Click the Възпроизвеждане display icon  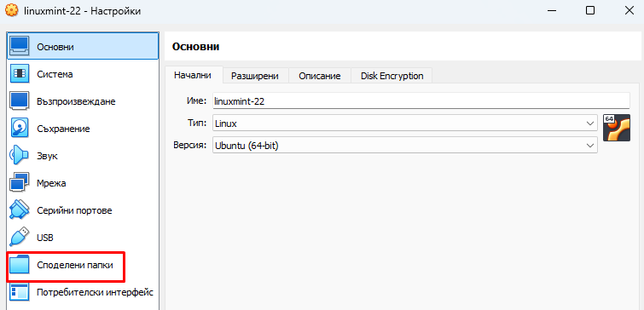(19, 100)
